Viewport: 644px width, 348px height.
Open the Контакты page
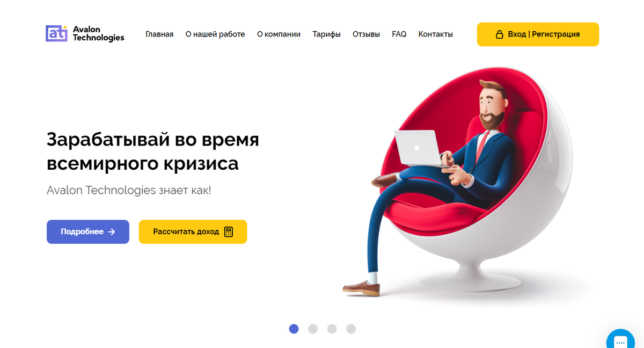435,34
